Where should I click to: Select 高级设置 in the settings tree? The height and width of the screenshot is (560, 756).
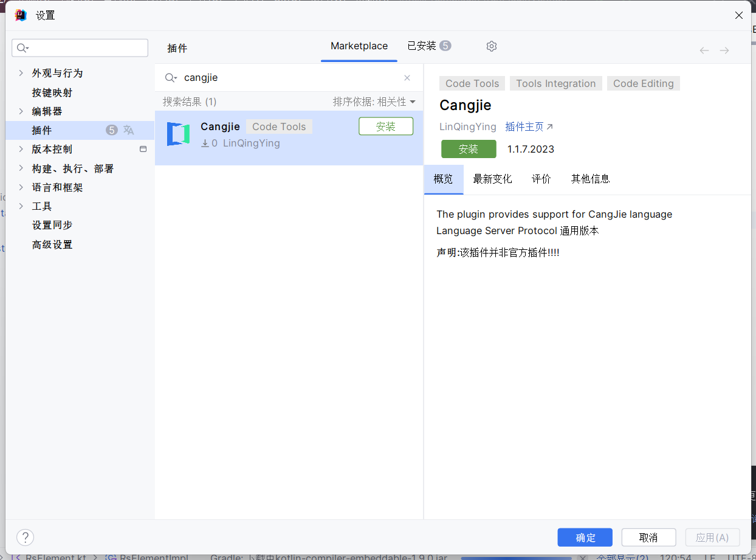click(52, 244)
